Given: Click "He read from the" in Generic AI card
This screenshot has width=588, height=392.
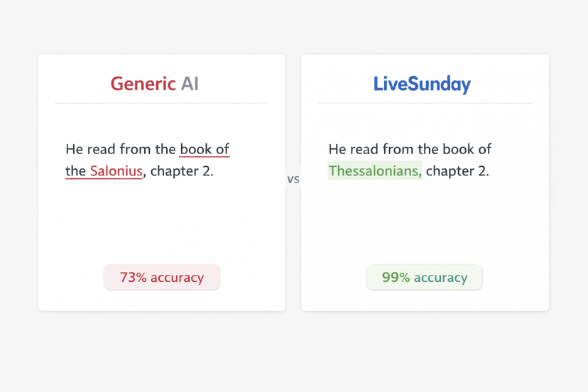Looking at the screenshot, I should coord(120,149).
